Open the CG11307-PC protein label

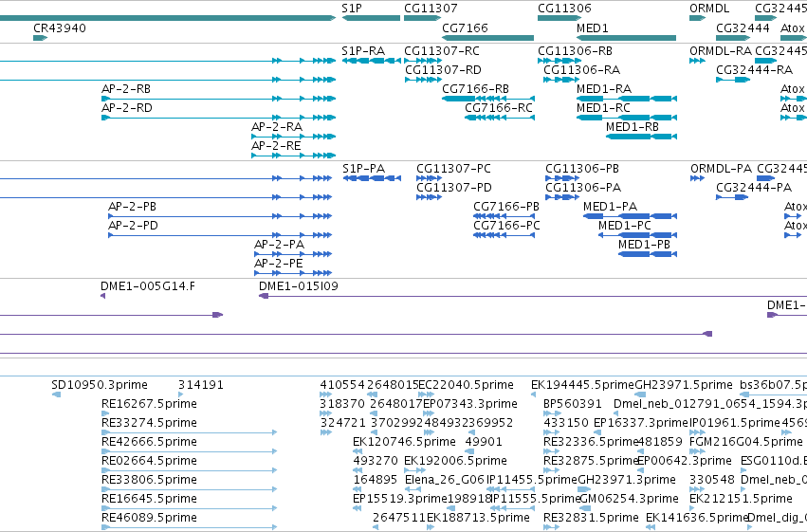click(453, 169)
